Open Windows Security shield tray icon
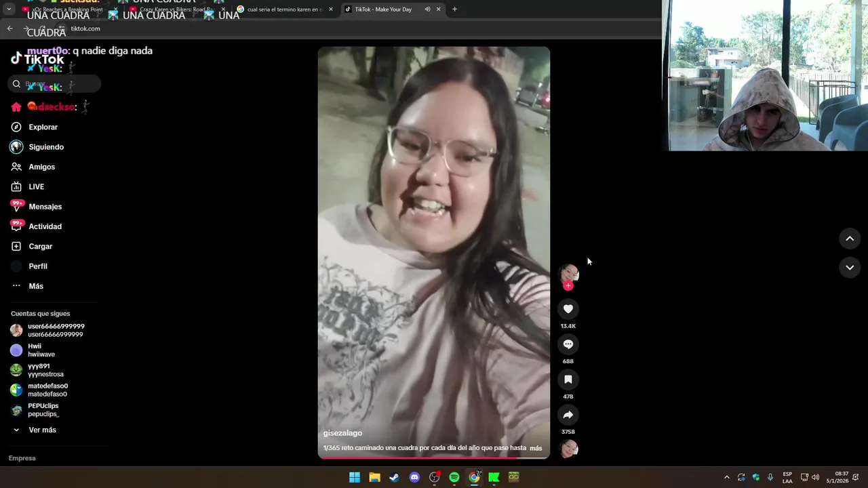 click(756, 477)
